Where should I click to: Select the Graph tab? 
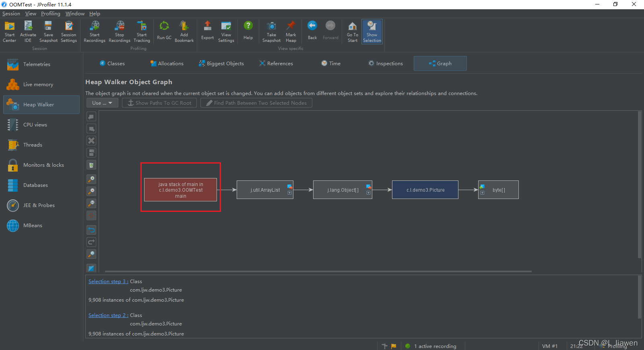point(440,64)
